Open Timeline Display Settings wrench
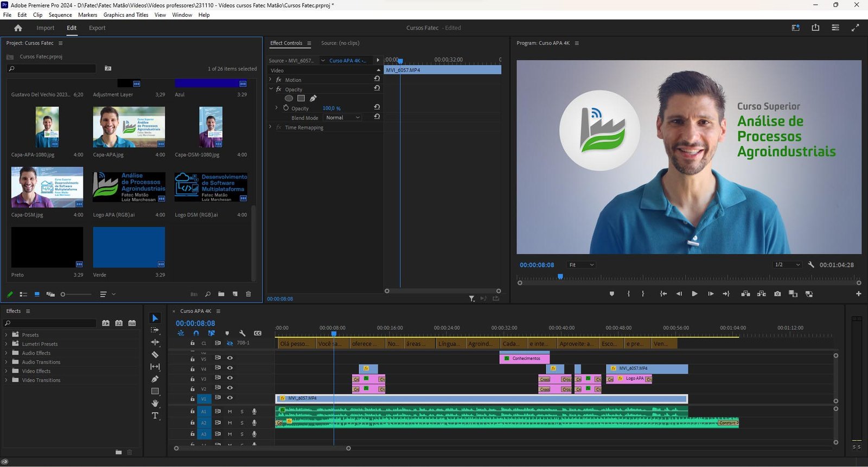868x467 pixels. tap(242, 333)
